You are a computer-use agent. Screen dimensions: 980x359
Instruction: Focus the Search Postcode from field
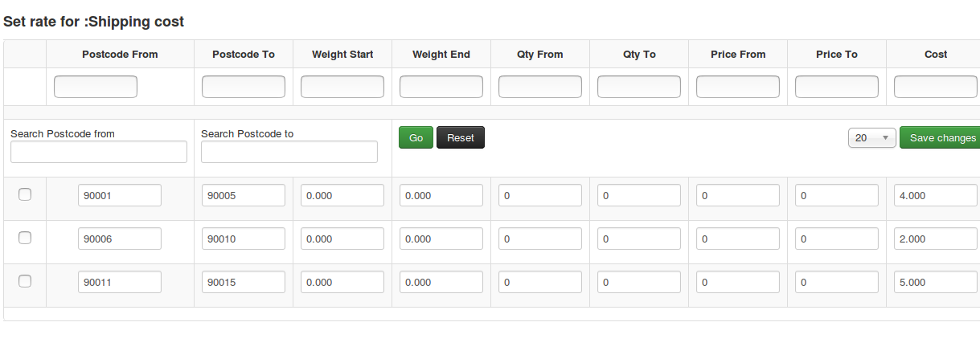pos(99,152)
